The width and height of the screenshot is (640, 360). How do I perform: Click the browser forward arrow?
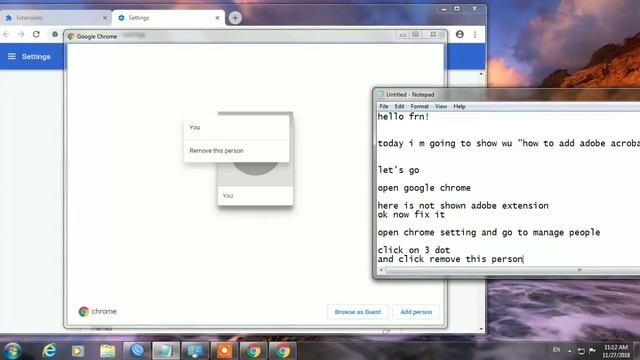[21, 35]
